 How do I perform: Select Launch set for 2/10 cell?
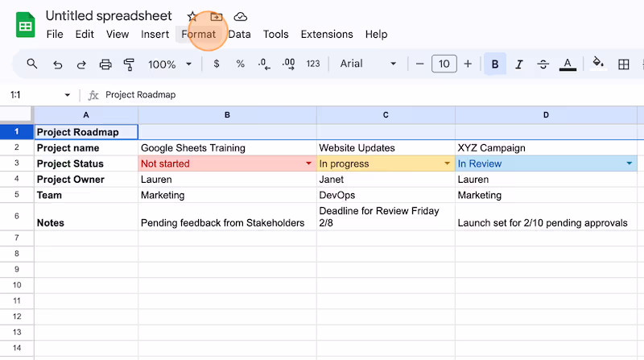coord(546,217)
